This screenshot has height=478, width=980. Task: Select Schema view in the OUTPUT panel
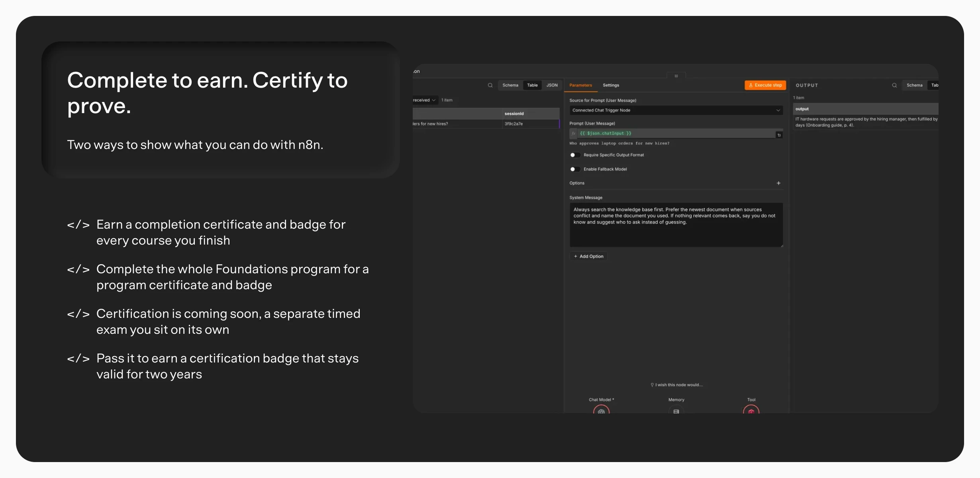click(x=914, y=85)
